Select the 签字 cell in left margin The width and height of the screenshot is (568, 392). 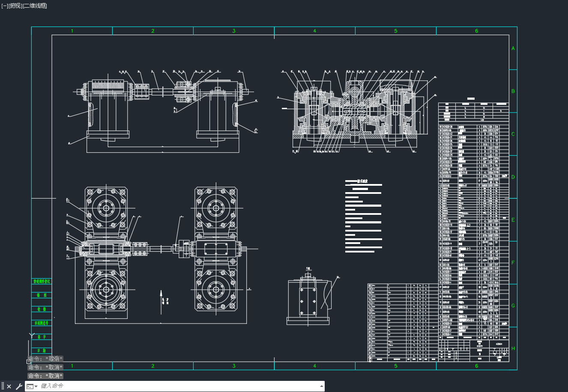[x=42, y=337]
